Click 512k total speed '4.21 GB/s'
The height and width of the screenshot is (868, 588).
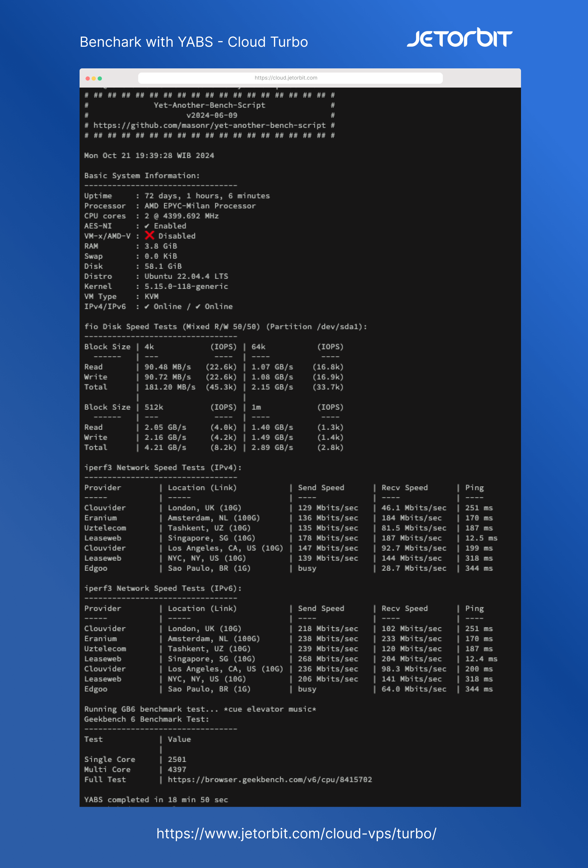pyautogui.click(x=165, y=448)
